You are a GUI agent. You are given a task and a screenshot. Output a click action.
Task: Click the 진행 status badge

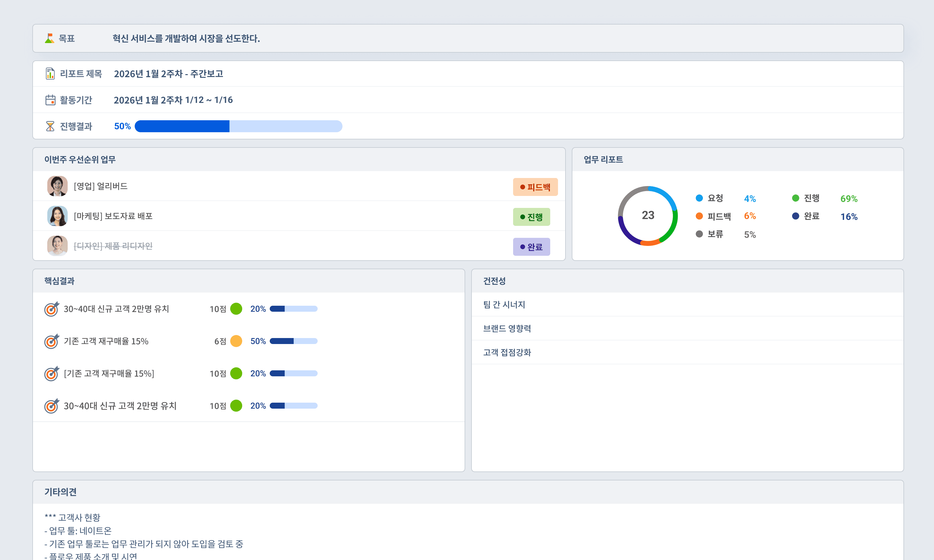(531, 217)
